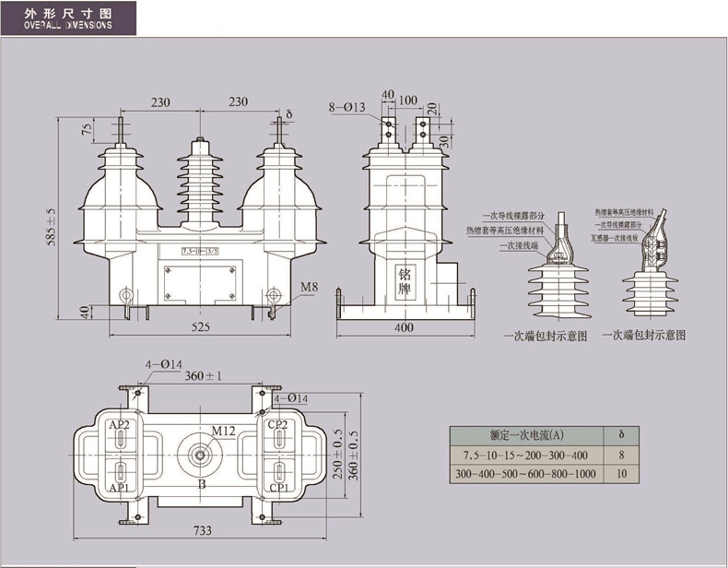The image size is (728, 568).
Task: Select the AP1 terminal label
Action: tap(119, 487)
